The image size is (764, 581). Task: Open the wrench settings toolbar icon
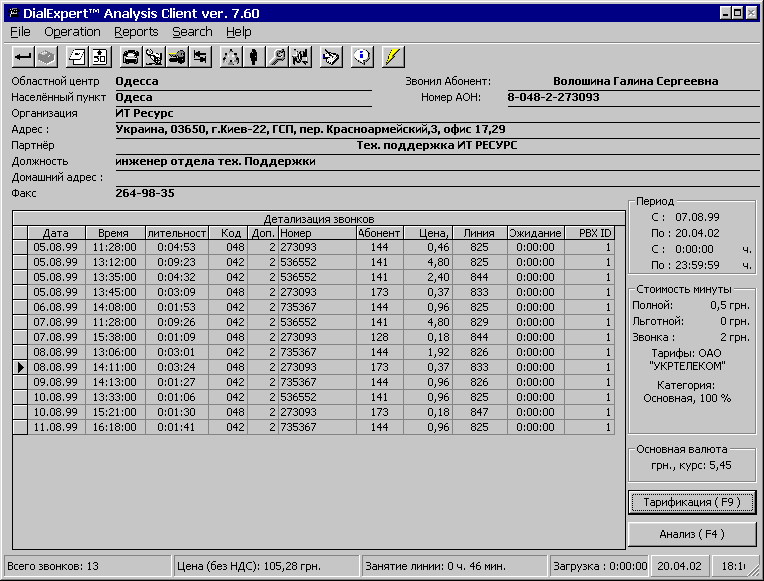[277, 57]
